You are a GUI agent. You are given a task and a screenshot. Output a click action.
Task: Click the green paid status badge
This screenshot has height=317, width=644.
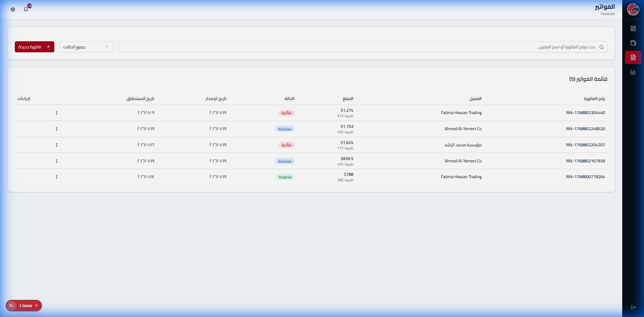tap(285, 177)
